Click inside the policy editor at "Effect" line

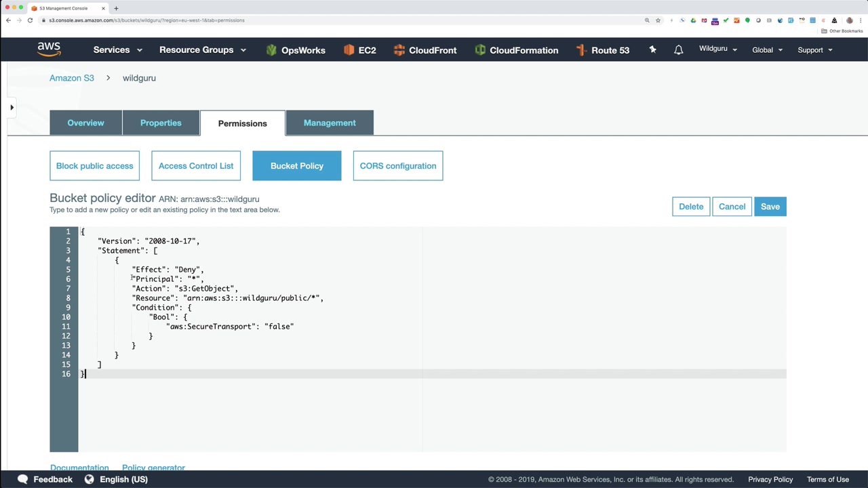[167, 270]
